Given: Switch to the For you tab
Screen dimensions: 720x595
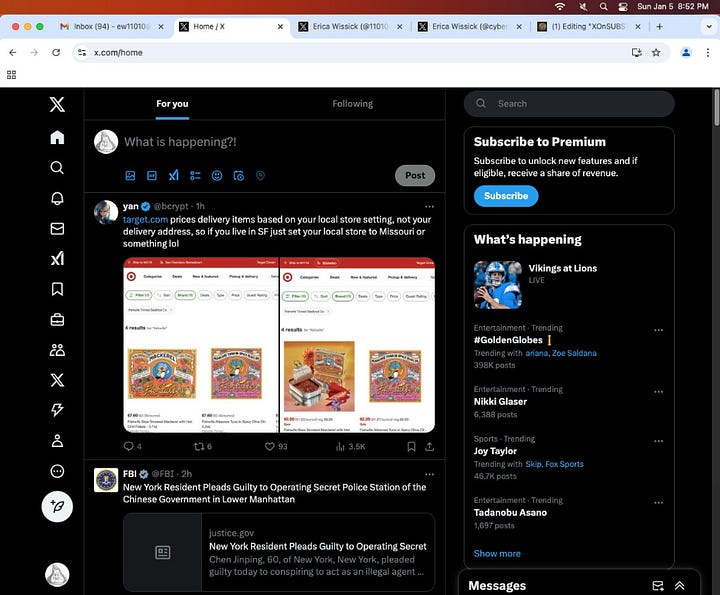Looking at the screenshot, I should click(172, 104).
